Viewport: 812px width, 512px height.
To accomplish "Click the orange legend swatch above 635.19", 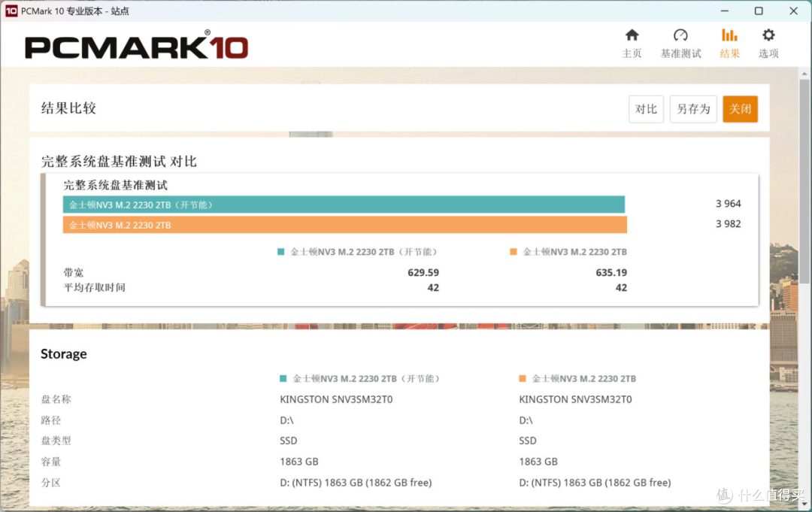I will (514, 252).
